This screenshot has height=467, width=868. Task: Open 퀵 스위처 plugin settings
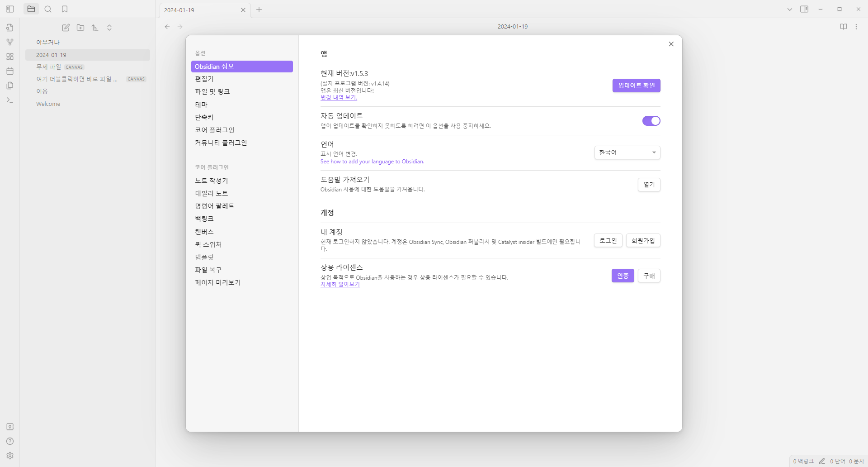coord(242,244)
